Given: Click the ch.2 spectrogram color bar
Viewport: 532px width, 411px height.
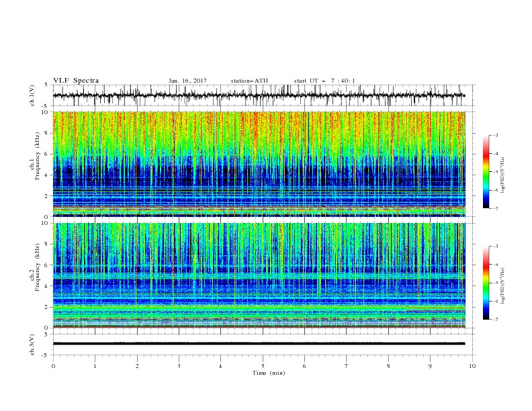Looking at the screenshot, I should click(486, 283).
